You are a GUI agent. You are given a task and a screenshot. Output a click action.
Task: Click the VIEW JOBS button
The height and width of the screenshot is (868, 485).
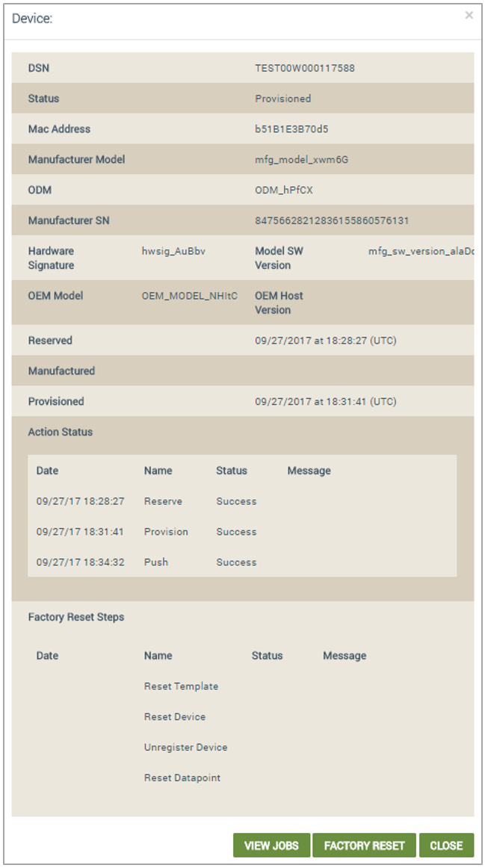pos(272,846)
